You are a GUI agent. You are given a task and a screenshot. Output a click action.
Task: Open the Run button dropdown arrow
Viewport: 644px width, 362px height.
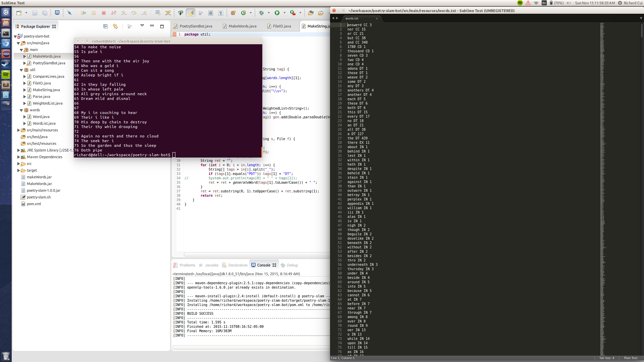coord(284,13)
